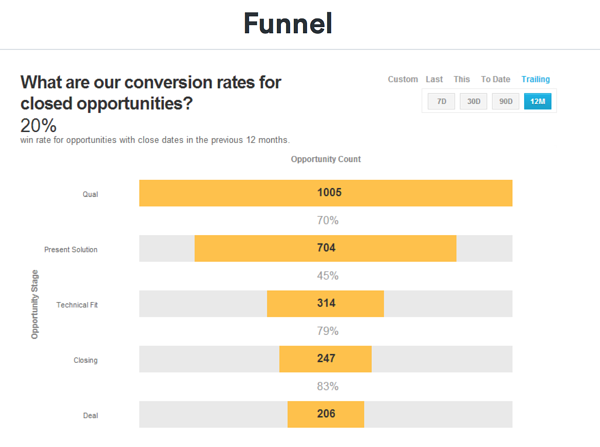Click the 70% conversion rate label
Viewport: 600px width, 447px height.
click(327, 221)
